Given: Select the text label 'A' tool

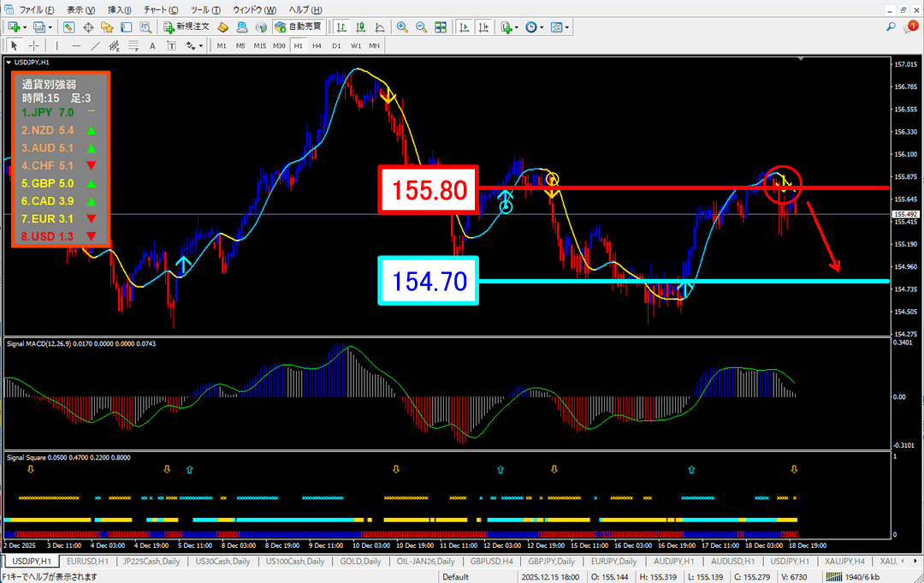Looking at the screenshot, I should click(153, 45).
